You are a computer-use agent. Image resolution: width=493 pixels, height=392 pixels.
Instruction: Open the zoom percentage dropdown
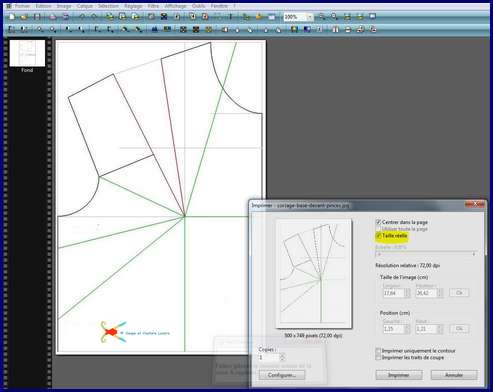point(310,17)
